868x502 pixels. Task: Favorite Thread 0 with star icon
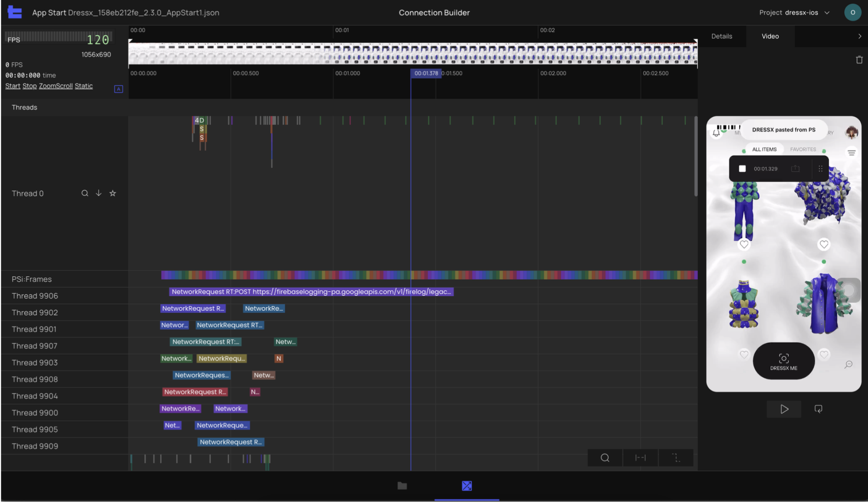[113, 193]
